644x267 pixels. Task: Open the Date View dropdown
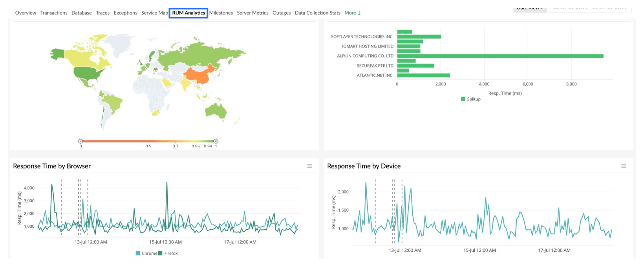tap(530, 9)
